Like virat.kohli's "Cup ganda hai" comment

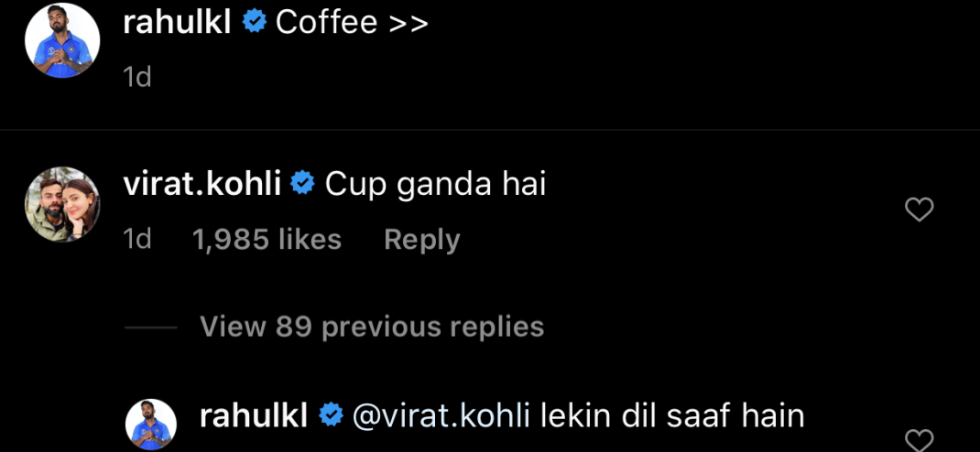919,210
